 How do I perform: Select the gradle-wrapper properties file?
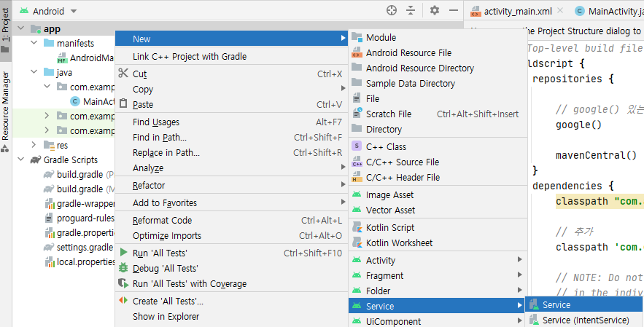(x=79, y=203)
